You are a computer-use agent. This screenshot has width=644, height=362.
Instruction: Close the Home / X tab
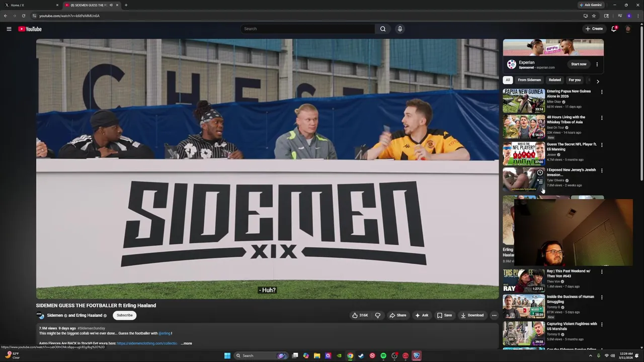[x=57, y=5]
